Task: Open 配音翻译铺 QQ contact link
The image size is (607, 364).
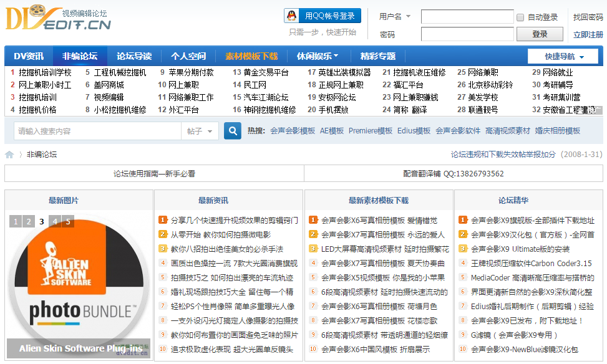Action: click(454, 174)
